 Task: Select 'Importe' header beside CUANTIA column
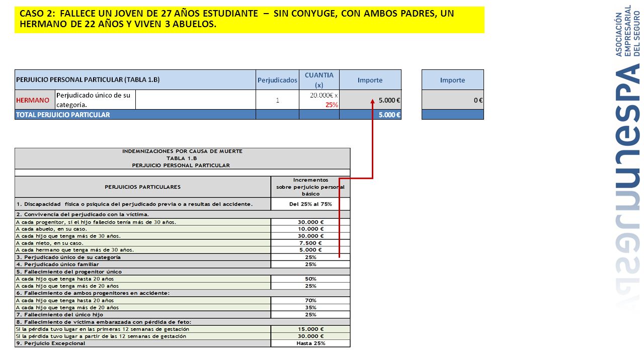click(x=370, y=80)
